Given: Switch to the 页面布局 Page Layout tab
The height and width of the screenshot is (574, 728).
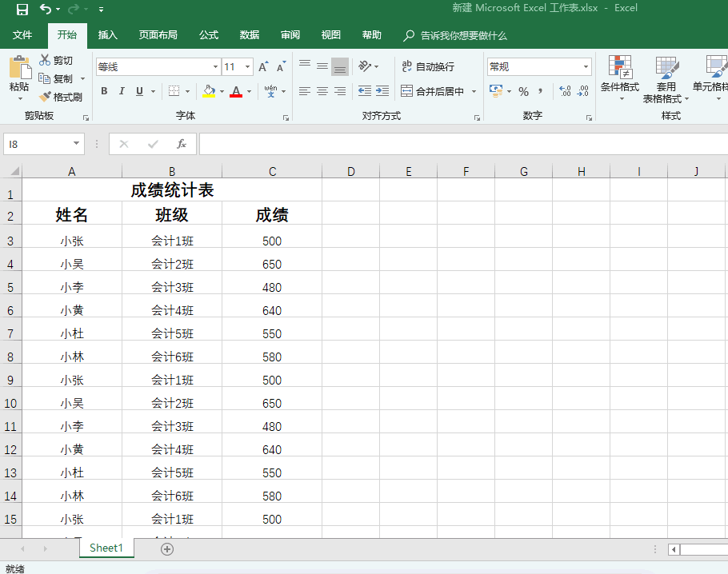Looking at the screenshot, I should pos(158,35).
